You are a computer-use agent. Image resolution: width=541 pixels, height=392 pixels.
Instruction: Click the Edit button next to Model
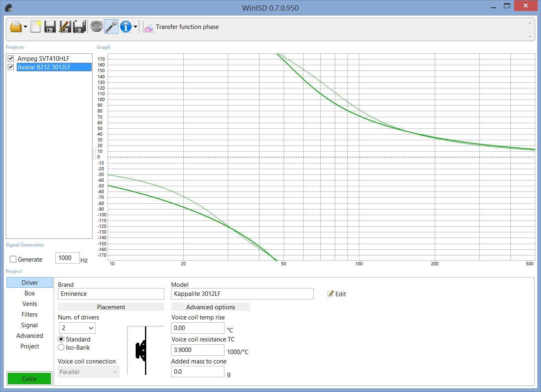click(337, 294)
